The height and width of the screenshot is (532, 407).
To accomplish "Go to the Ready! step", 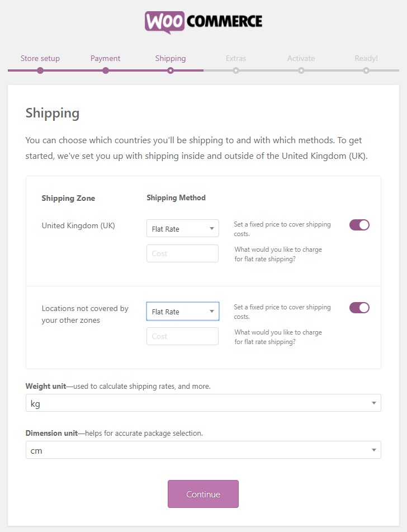I will (366, 58).
